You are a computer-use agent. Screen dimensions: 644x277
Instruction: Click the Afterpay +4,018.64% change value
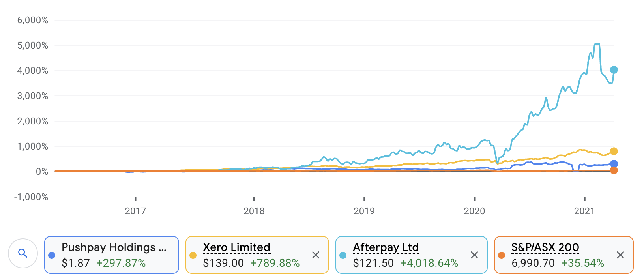[x=429, y=263]
